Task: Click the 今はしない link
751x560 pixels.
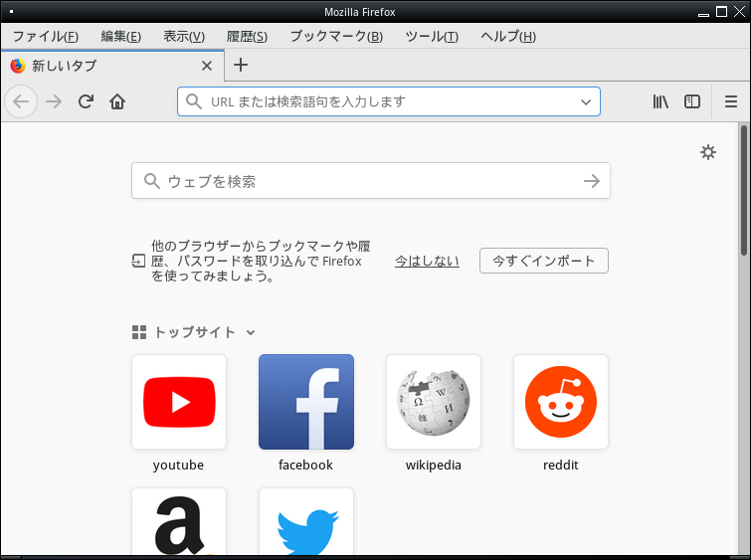Action: coord(427,261)
